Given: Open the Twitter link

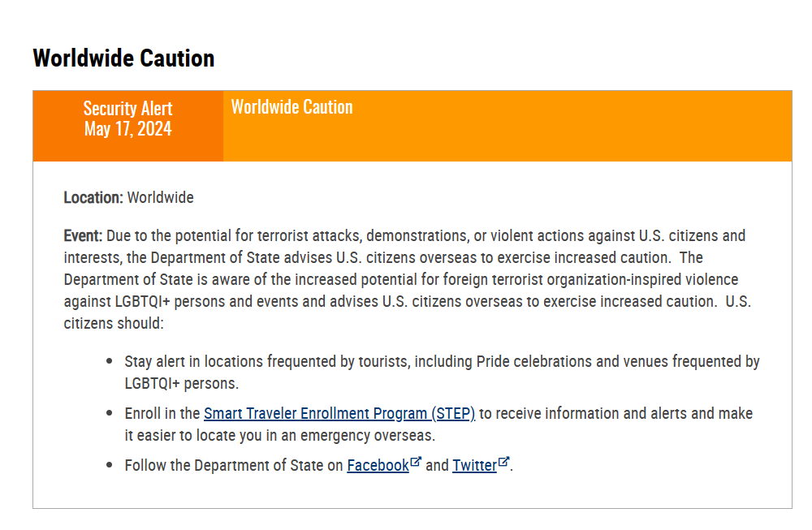Looking at the screenshot, I should (x=474, y=465).
